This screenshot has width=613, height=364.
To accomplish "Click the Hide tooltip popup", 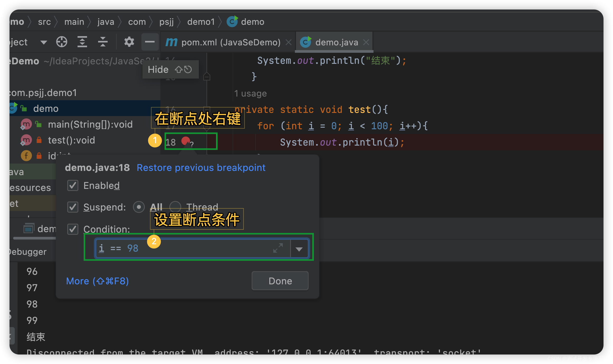I will click(x=170, y=69).
